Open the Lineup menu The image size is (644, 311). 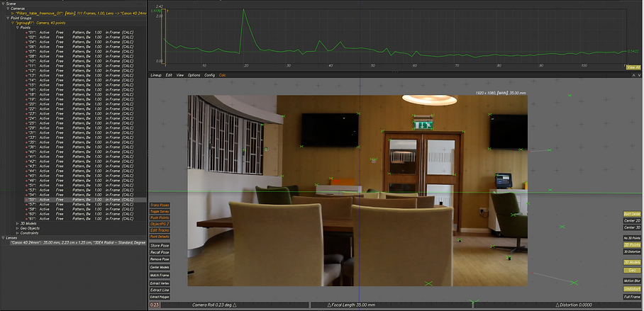pyautogui.click(x=156, y=75)
